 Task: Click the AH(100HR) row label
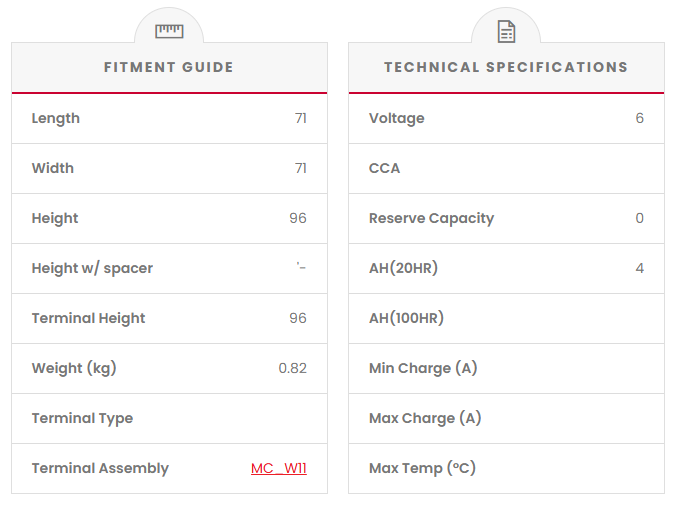[x=406, y=318]
